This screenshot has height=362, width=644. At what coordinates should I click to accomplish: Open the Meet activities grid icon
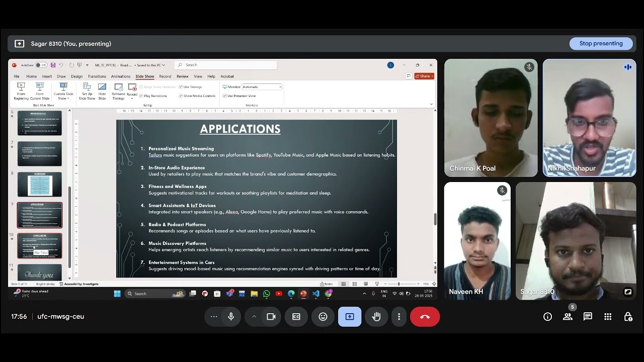(x=608, y=317)
